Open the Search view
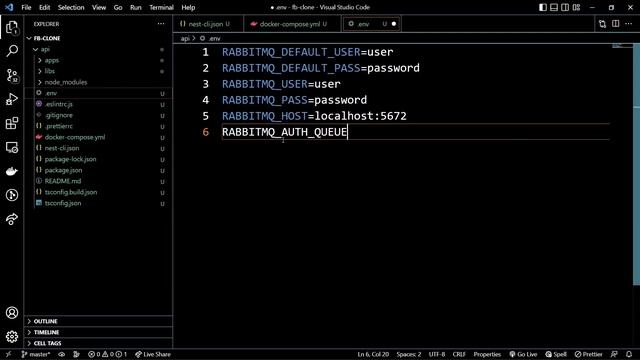This screenshot has height=360, width=640. 12,51
